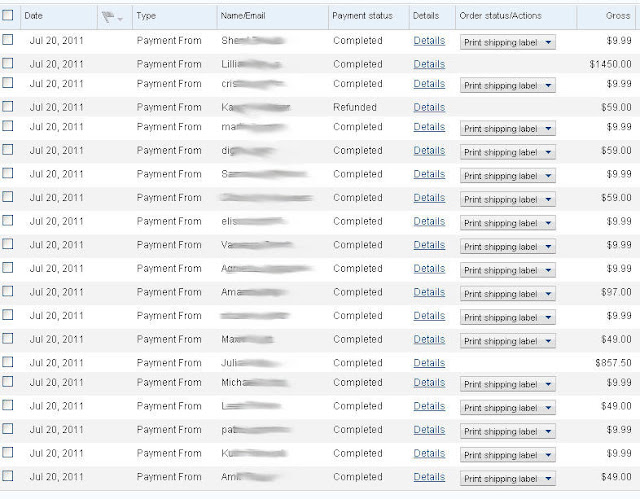Expand Print shipping label for payer Micha
Viewport: 640px width, 499px height.
click(x=508, y=384)
